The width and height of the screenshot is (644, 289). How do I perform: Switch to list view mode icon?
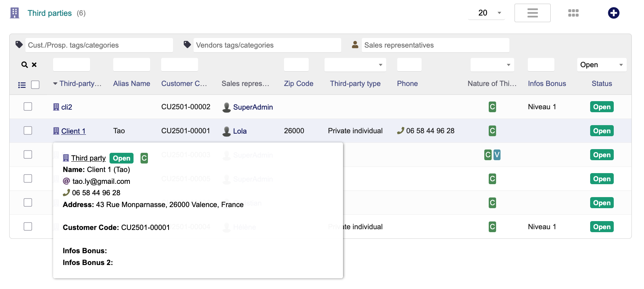click(532, 13)
